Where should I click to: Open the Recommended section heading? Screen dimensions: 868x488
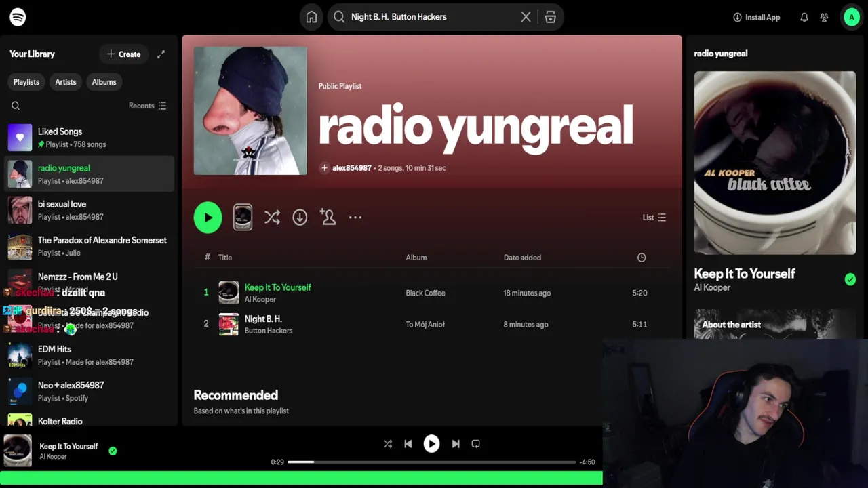point(236,395)
